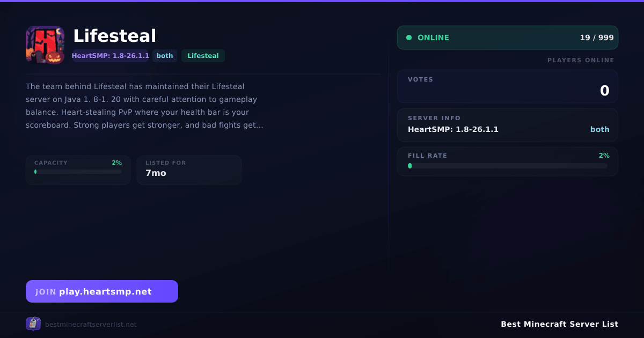Click the 2% value in Fill Rate card
The image size is (644, 338).
(x=604, y=156)
